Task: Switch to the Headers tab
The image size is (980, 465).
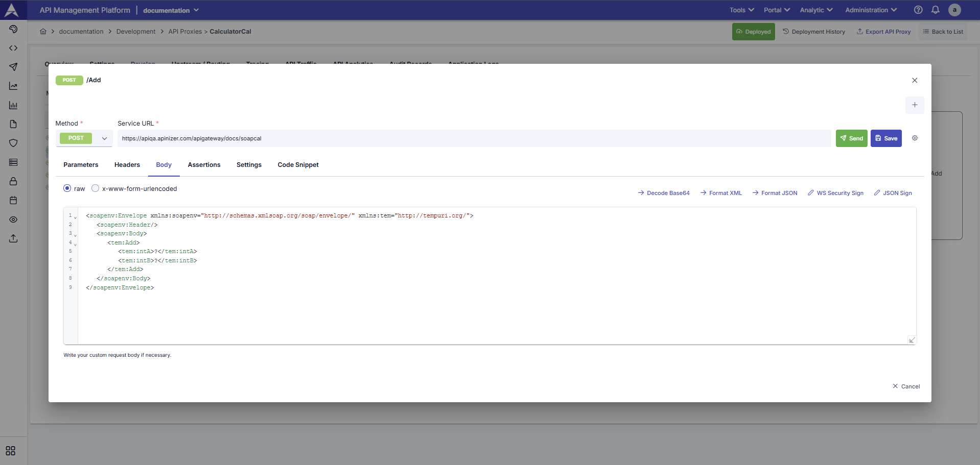Action: tap(127, 164)
